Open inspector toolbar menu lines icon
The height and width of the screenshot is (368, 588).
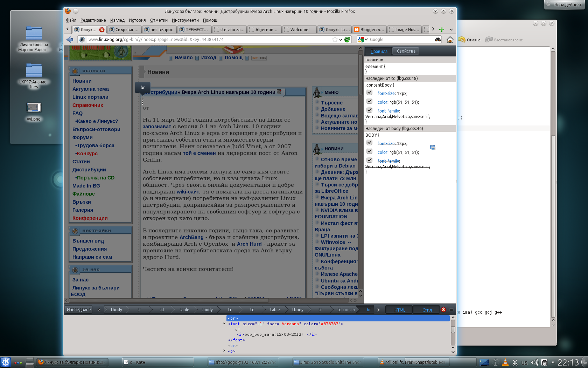coord(451,309)
